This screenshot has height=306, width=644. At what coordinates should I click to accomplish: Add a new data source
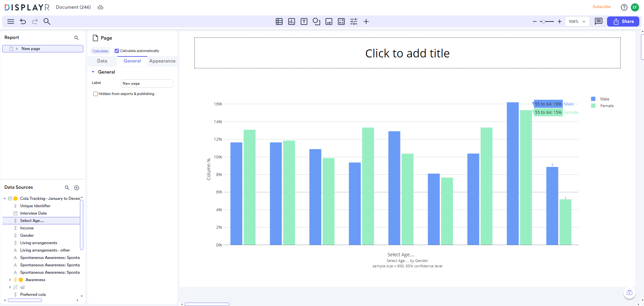(77, 188)
